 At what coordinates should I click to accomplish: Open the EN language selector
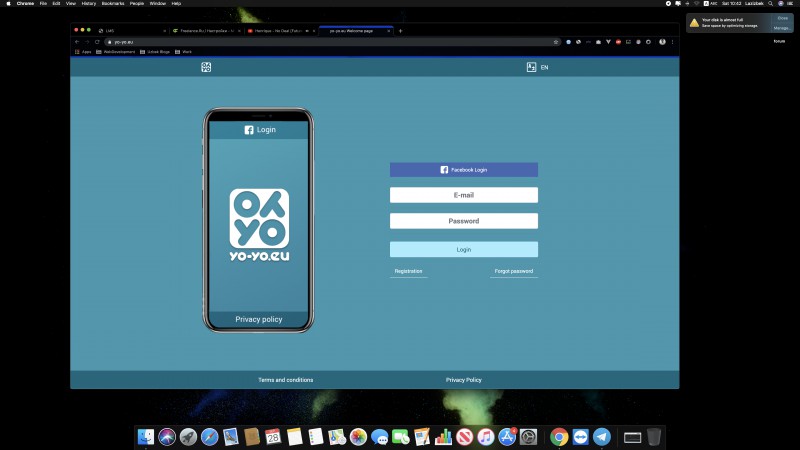pos(544,67)
